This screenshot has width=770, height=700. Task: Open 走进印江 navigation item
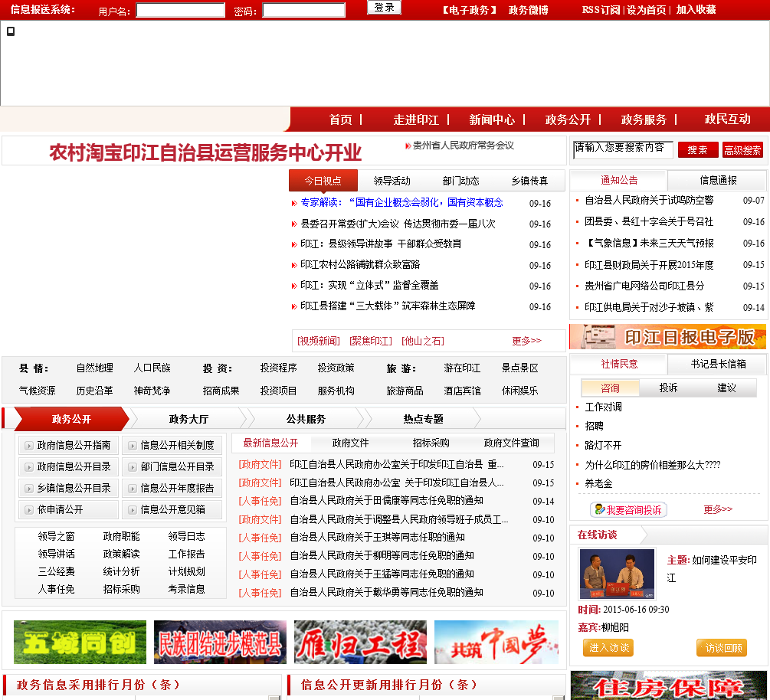pos(416,119)
